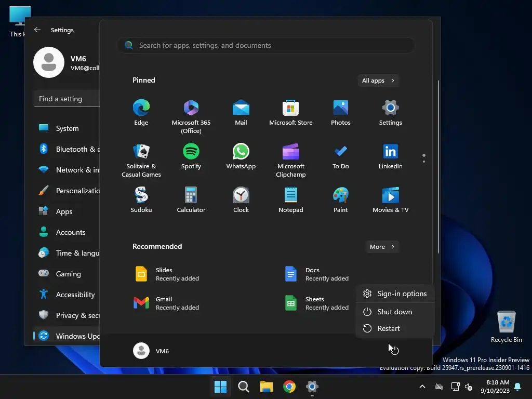
Task: Open the Spotify app
Action: 191,156
